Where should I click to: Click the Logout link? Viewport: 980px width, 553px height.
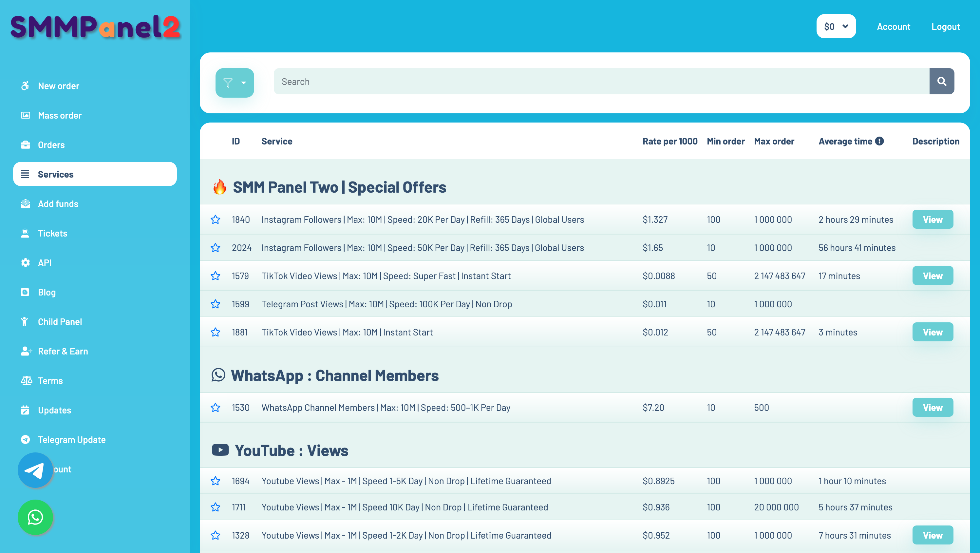(945, 27)
